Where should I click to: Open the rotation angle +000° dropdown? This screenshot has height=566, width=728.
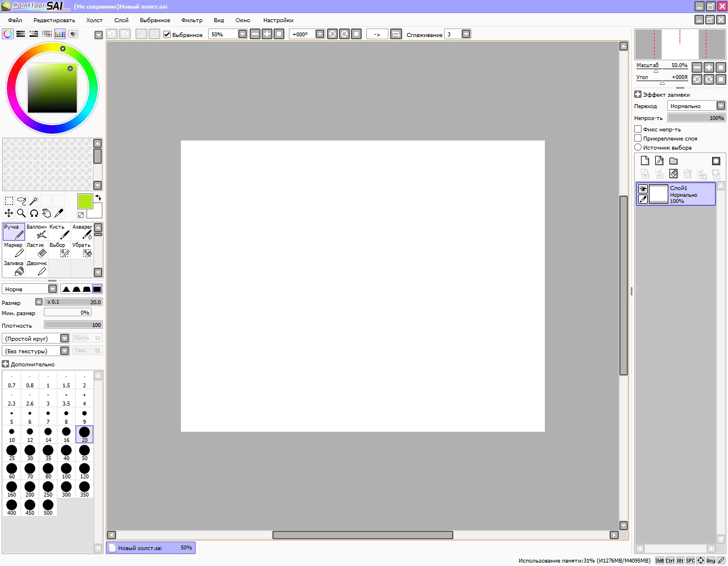320,34
